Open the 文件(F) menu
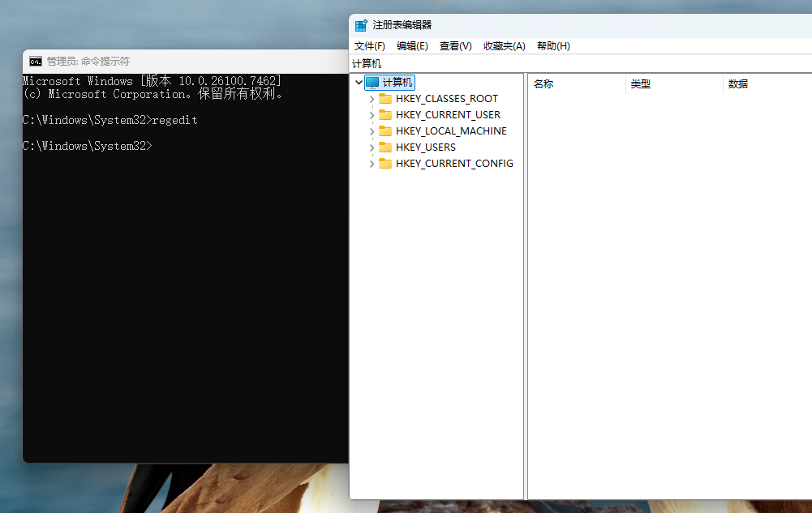Screen dimensions: 812x513 tap(370, 46)
